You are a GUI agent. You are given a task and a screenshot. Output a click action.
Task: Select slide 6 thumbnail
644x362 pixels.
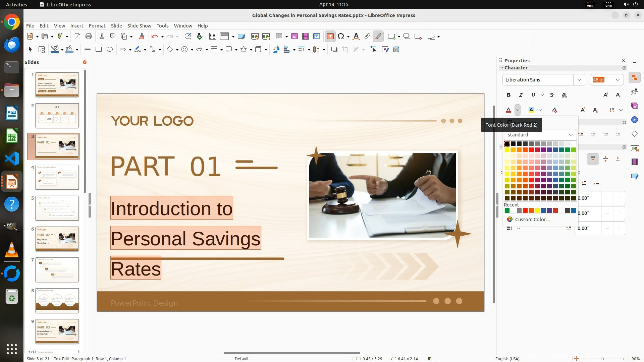(57, 239)
